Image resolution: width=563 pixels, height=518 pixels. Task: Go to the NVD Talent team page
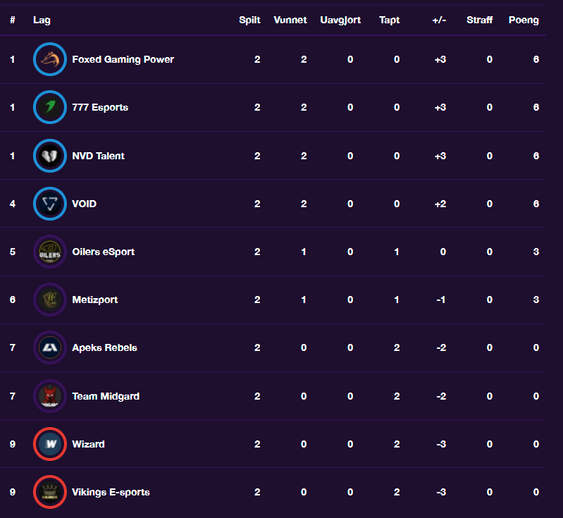(98, 156)
